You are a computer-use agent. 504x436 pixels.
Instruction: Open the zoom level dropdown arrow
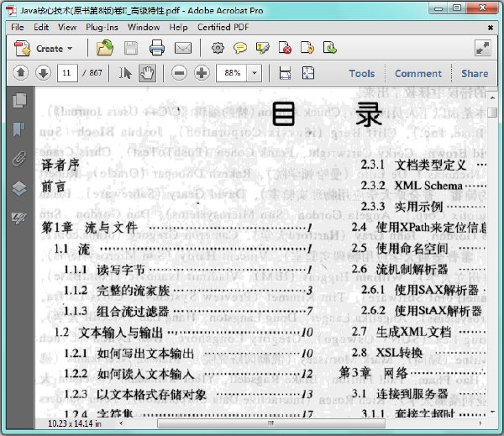click(x=255, y=73)
